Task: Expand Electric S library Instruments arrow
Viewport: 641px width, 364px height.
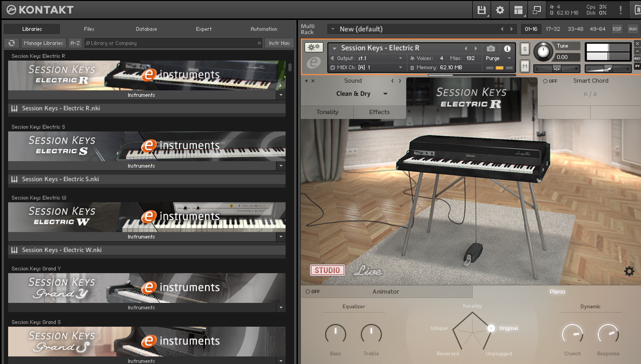Action: click(x=281, y=166)
